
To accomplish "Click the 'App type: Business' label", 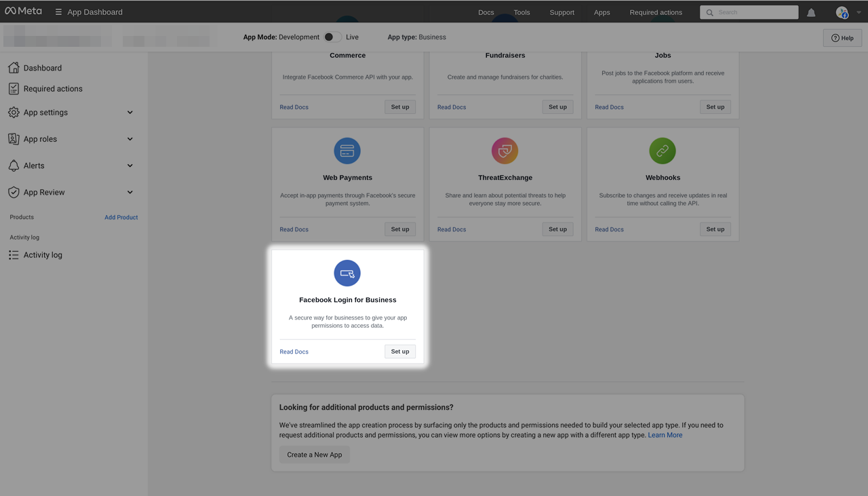I will pos(417,37).
